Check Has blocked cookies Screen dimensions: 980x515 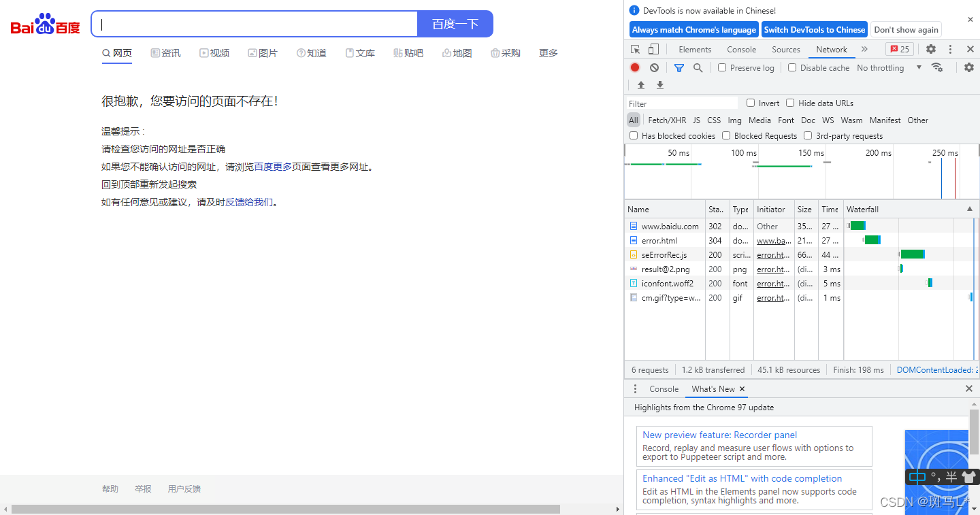coord(634,135)
